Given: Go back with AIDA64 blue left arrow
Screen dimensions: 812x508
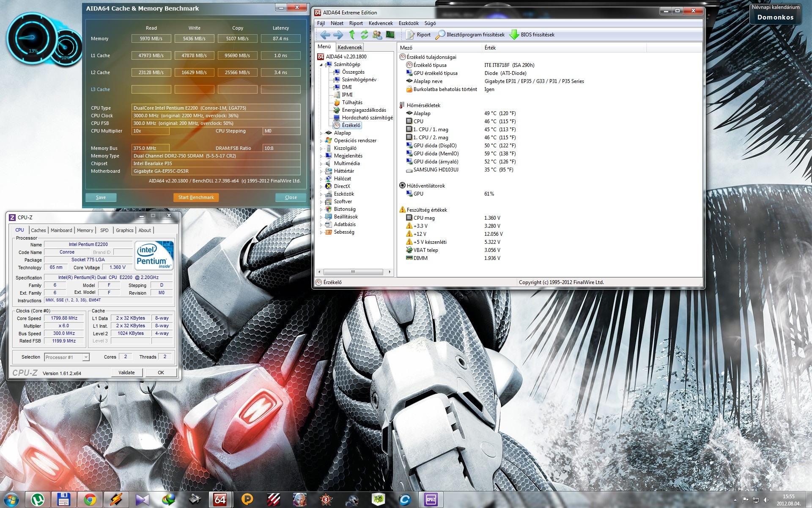Looking at the screenshot, I should [325, 35].
